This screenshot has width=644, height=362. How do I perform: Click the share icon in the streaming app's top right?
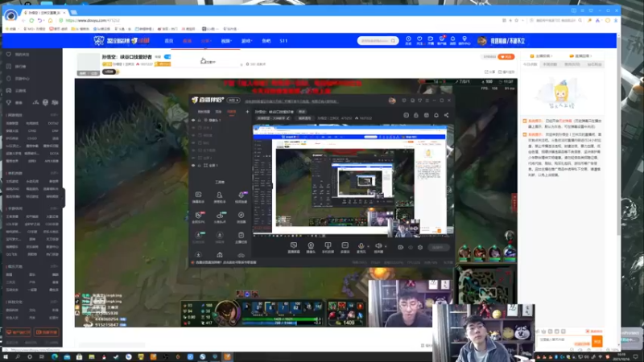(x=447, y=115)
